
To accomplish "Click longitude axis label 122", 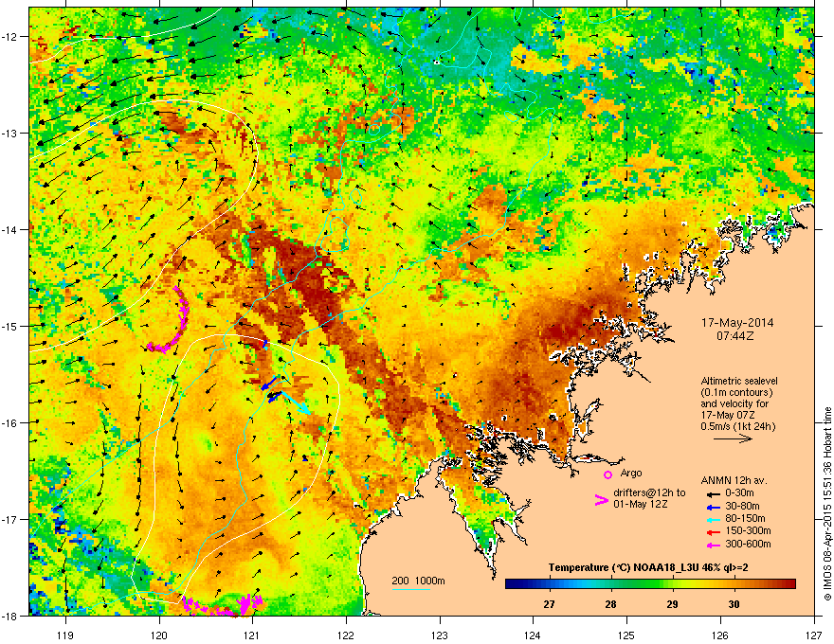I will (x=346, y=635).
